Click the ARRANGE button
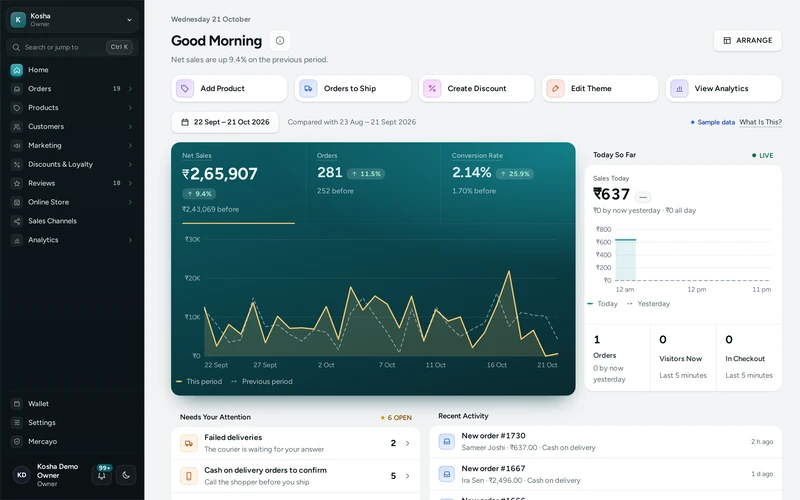Screen dimensions: 800x500 (747, 40)
